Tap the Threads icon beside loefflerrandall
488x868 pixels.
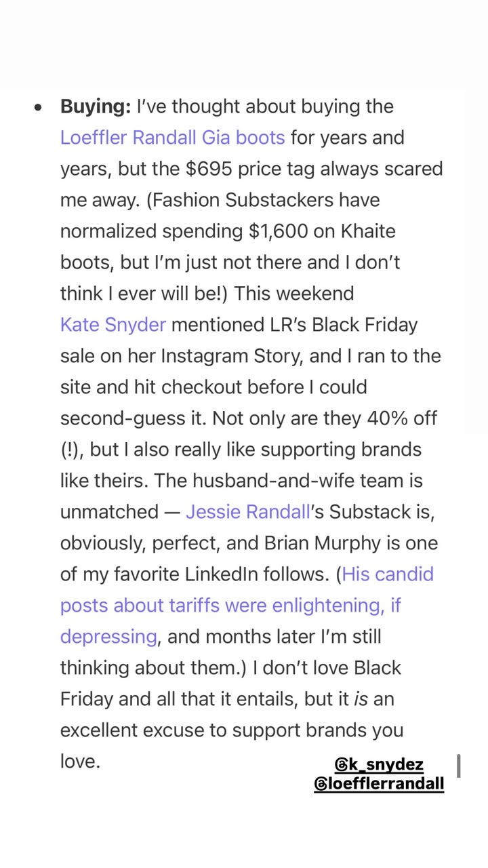[321, 785]
